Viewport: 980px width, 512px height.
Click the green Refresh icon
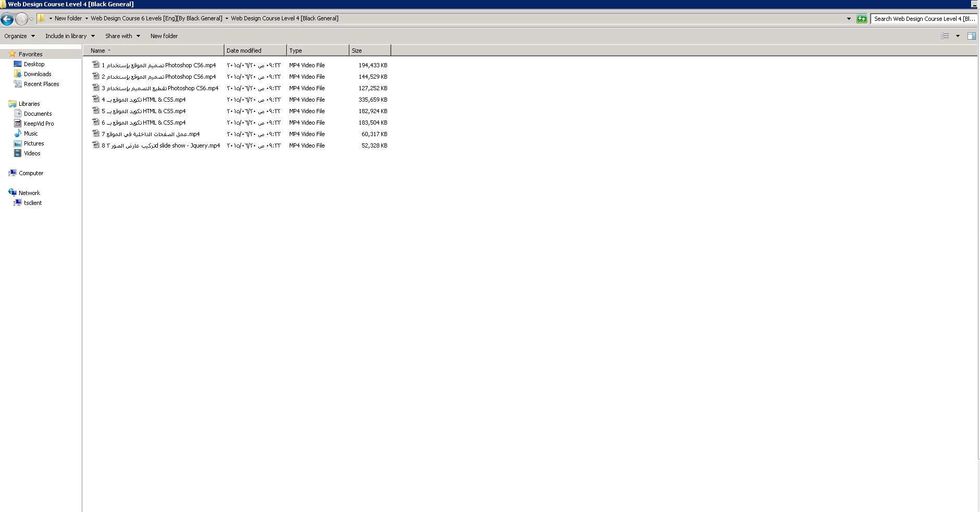click(x=862, y=19)
